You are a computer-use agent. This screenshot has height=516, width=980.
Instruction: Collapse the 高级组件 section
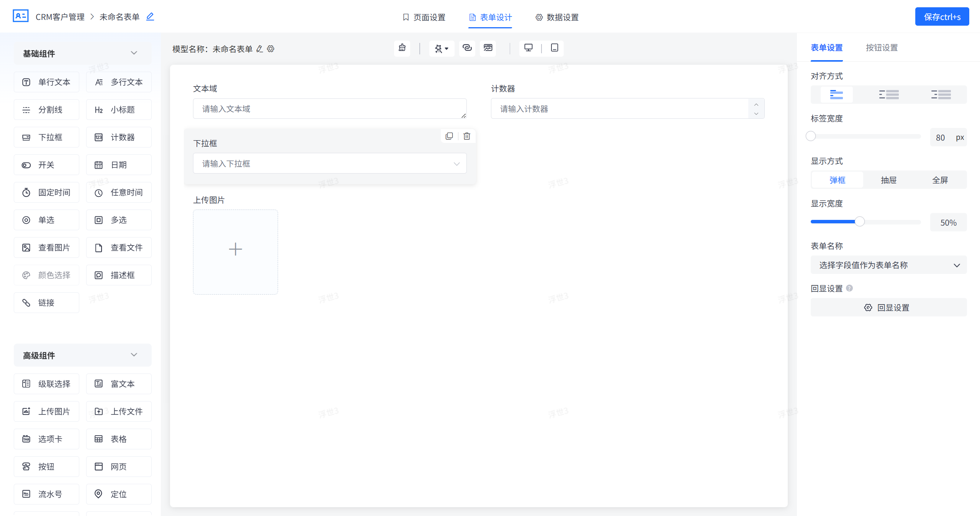[134, 355]
